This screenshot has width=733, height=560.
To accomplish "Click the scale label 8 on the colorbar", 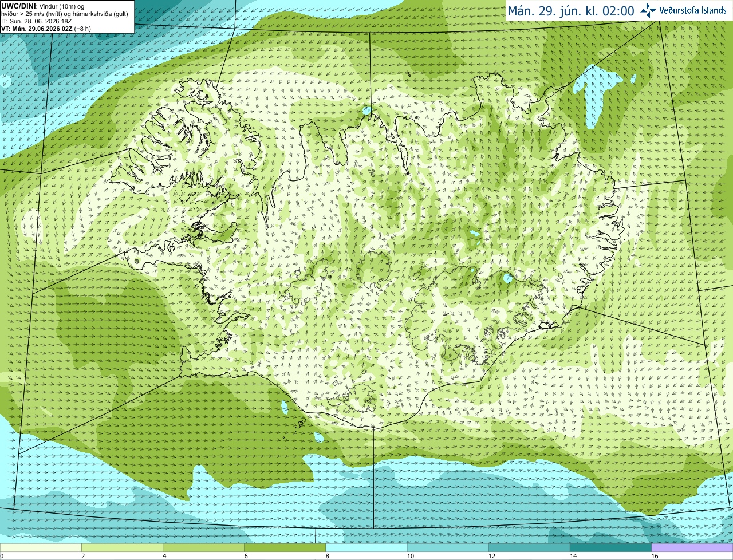I will [x=328, y=556].
